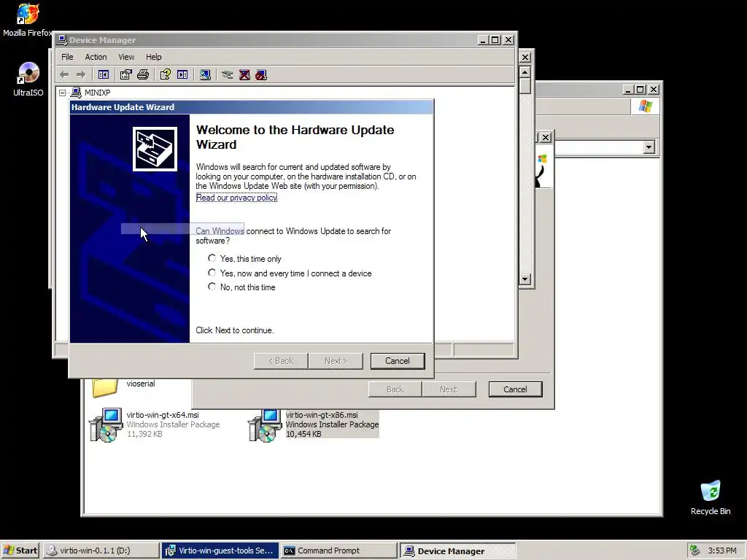This screenshot has height=560, width=747.
Task: Select the MINIXP computer icon in tree
Action: click(76, 93)
